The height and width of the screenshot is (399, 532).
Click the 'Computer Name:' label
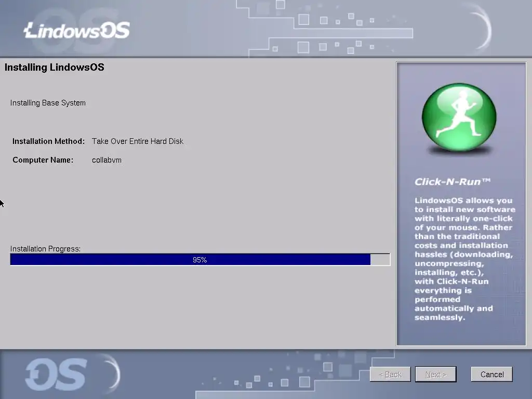(43, 160)
